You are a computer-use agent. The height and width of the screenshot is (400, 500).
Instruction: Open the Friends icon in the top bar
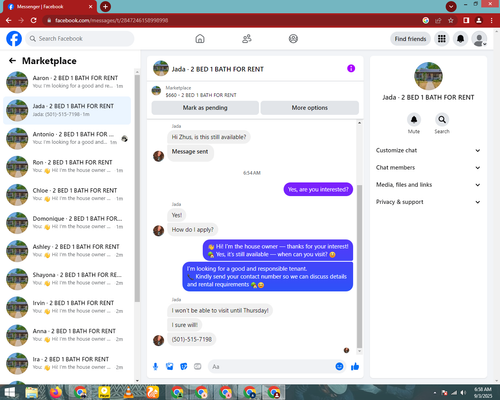[247, 39]
